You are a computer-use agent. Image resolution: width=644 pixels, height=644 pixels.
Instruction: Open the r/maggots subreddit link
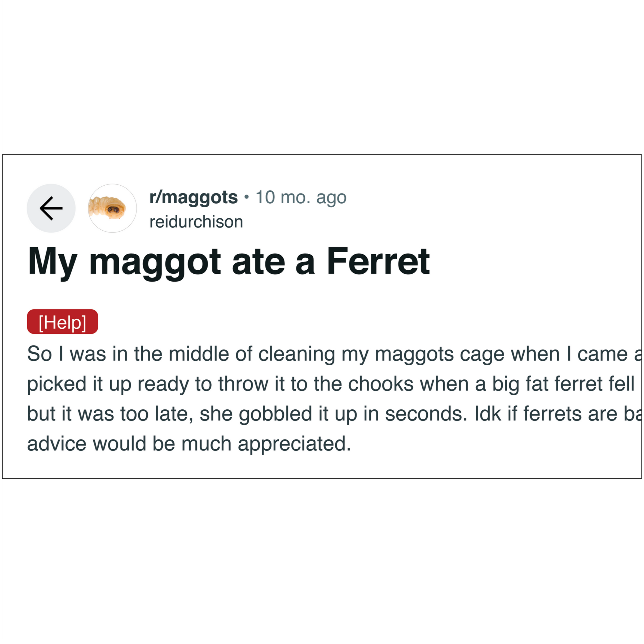(x=193, y=197)
